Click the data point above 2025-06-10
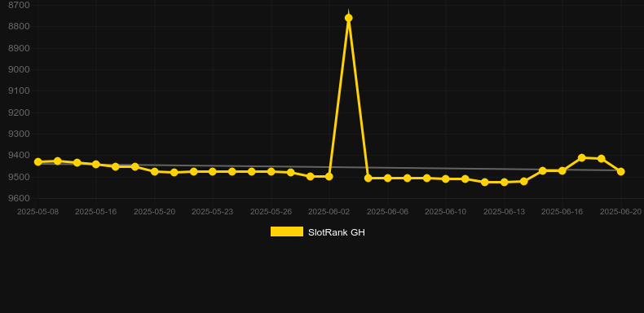The height and width of the screenshot is (313, 644). 446,179
